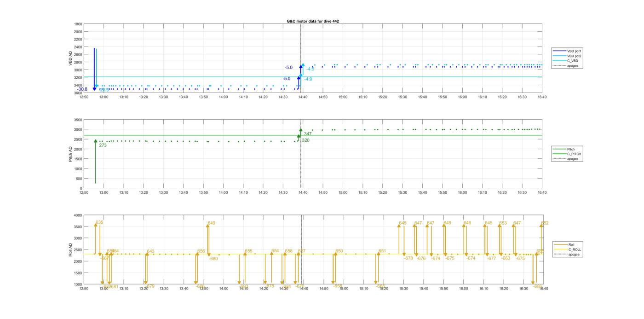Click 14:40 time tick under VBD plot
This screenshot has height=319, width=644.
click(x=303, y=97)
